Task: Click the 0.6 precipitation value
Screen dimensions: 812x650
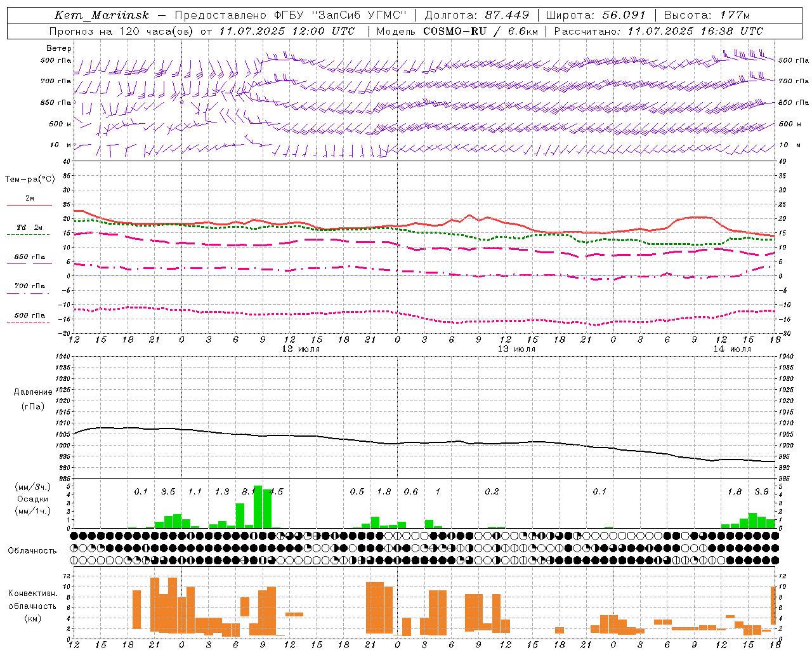Action: pos(411,492)
